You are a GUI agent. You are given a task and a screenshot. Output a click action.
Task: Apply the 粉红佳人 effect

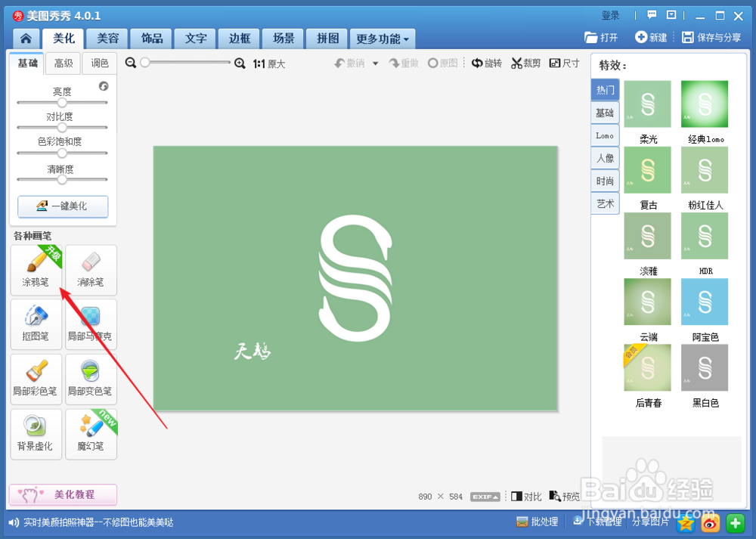pyautogui.click(x=705, y=169)
